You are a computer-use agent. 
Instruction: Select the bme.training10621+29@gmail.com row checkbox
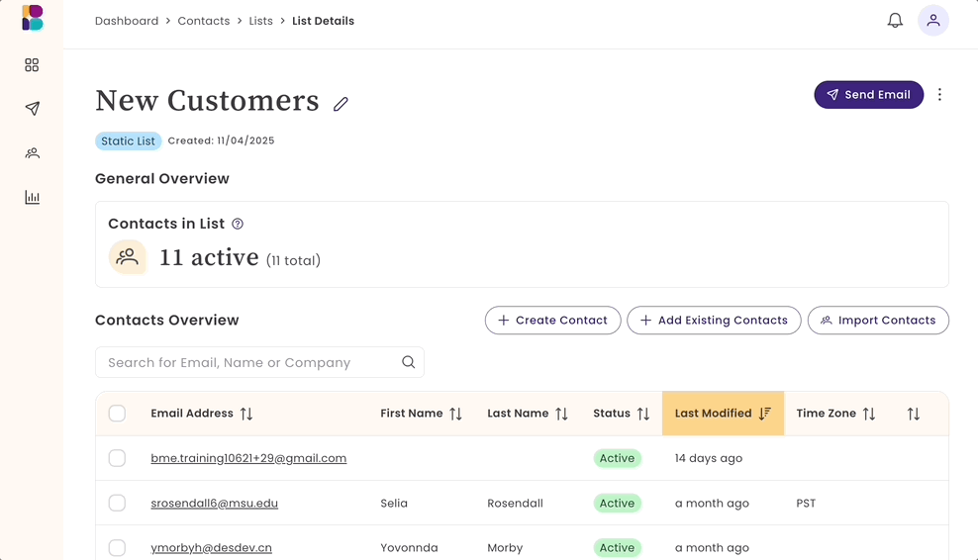click(x=117, y=458)
